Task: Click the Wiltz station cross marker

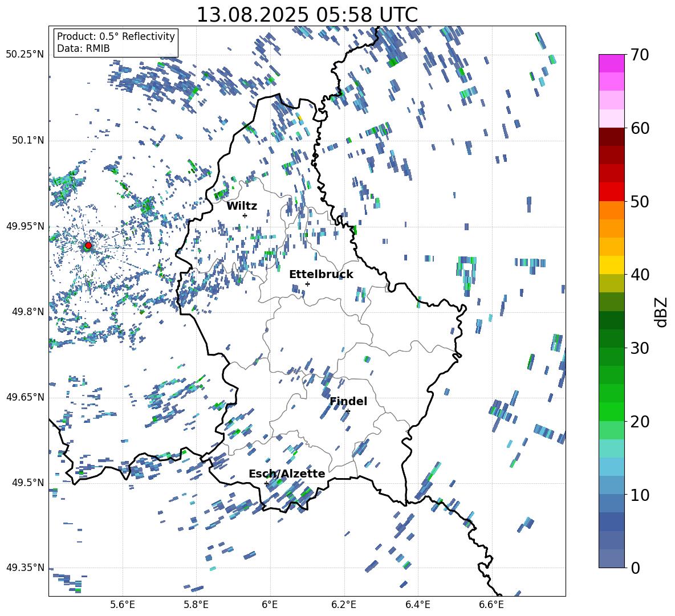Action: click(245, 215)
